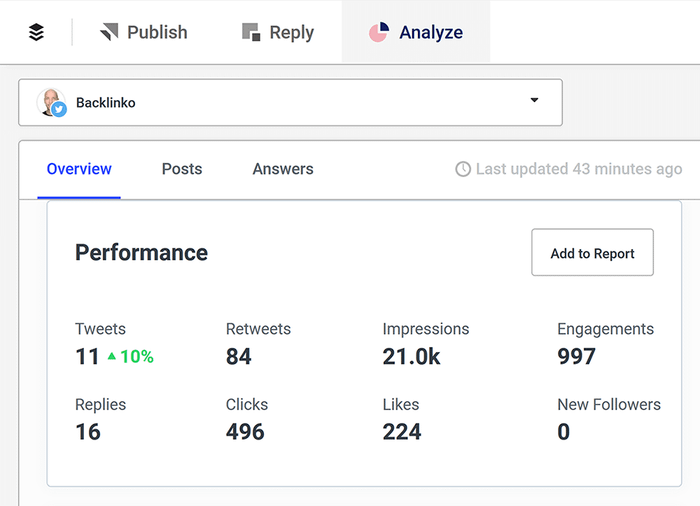Image resolution: width=700 pixels, height=506 pixels.
Task: Expand the account dropdown arrow
Action: 534,101
